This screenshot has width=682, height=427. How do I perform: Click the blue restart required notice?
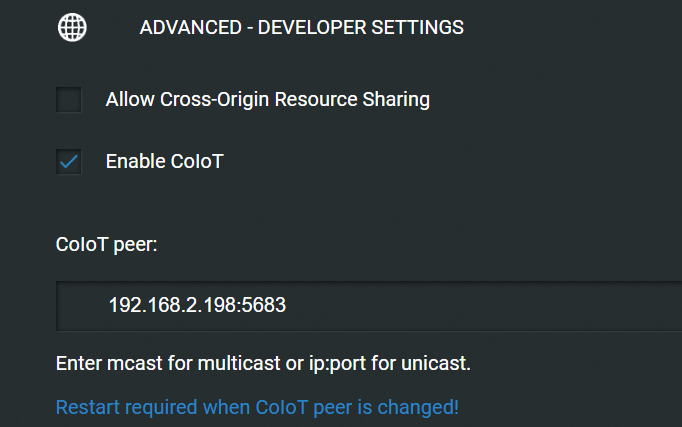pos(257,408)
